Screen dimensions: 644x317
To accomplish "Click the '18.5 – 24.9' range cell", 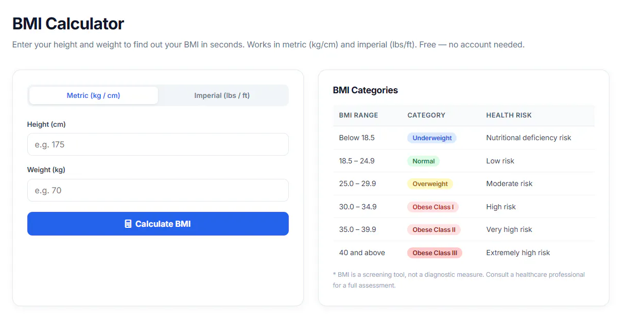I will pyautogui.click(x=357, y=161).
